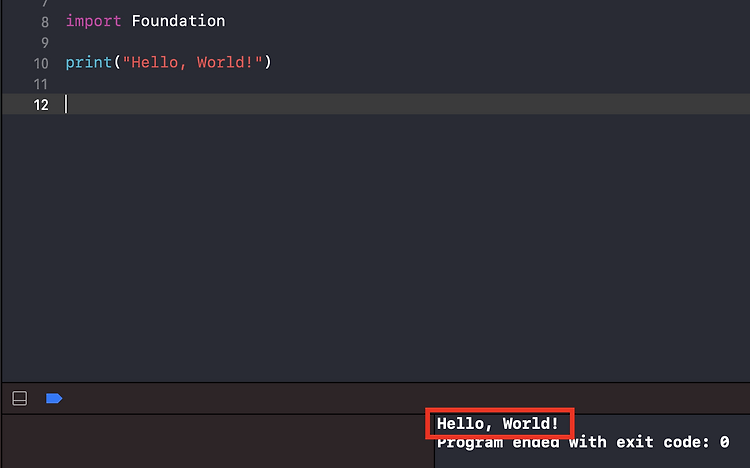Click line number 8 in the gutter
The width and height of the screenshot is (750, 468).
point(44,22)
